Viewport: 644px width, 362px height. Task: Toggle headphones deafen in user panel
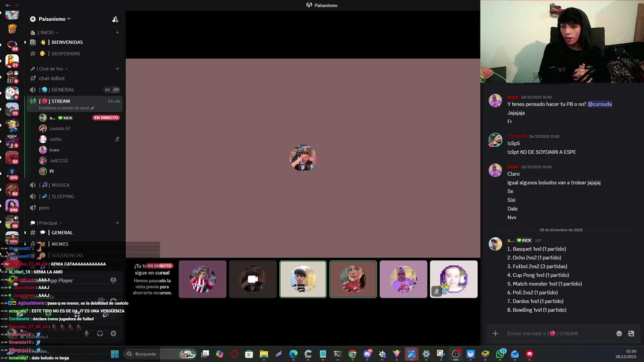tap(100, 333)
